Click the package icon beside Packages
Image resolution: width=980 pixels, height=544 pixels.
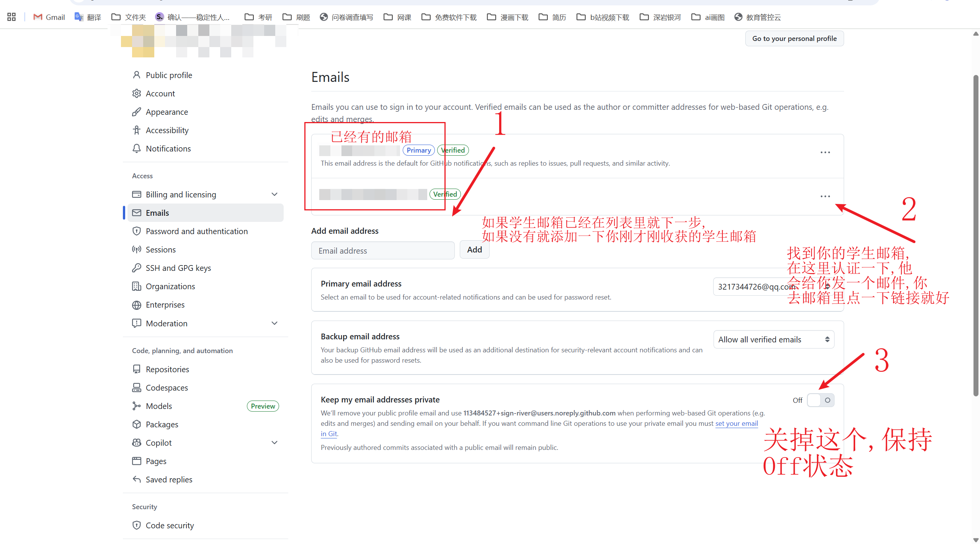click(x=136, y=424)
